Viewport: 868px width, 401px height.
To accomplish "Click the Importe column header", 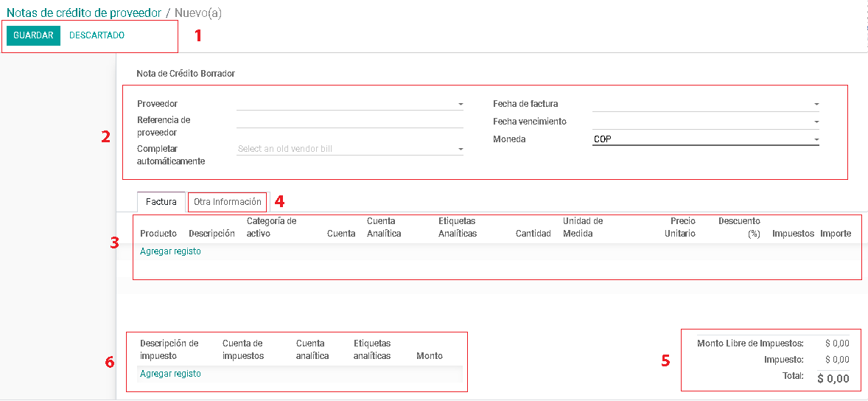I will (836, 234).
